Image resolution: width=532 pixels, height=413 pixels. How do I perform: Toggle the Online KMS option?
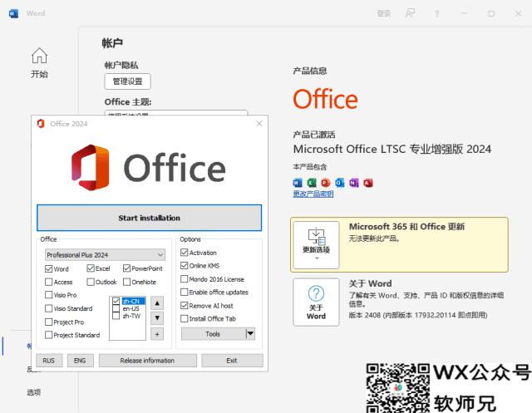(x=185, y=266)
